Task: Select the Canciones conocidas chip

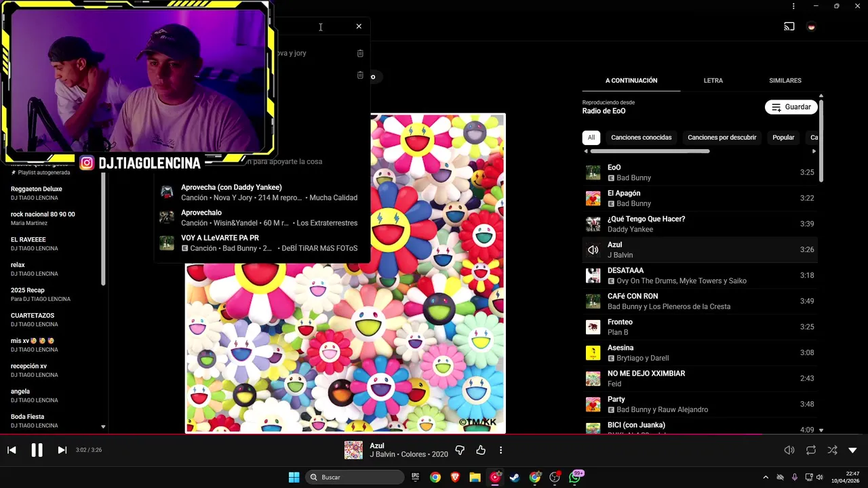Action: (x=641, y=138)
